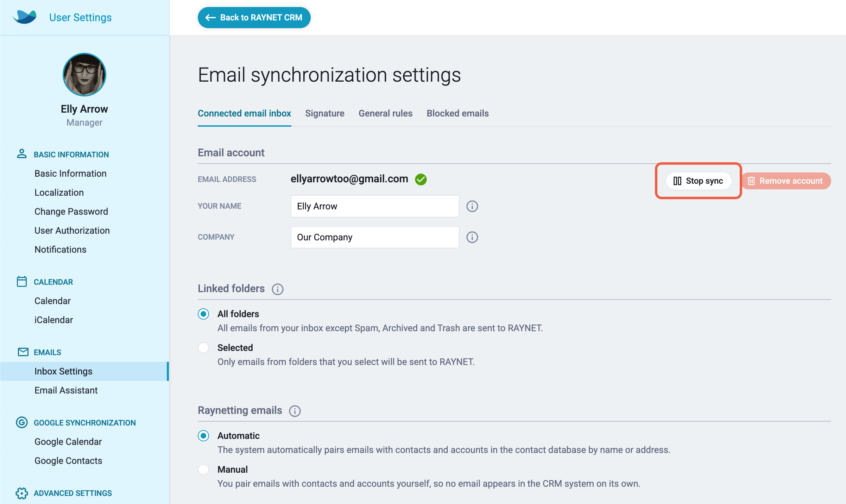
Task: Open Change Password sidebar item
Action: 71,212
